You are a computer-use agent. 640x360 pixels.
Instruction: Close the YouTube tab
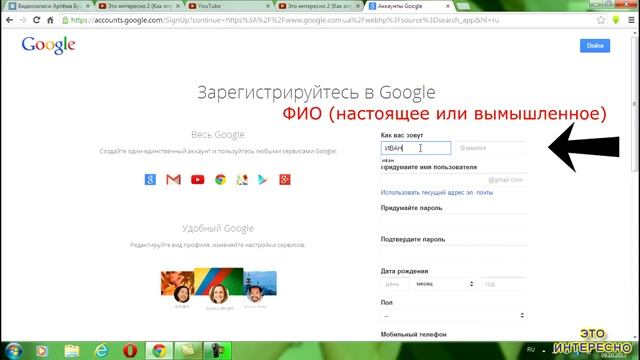tap(268, 6)
